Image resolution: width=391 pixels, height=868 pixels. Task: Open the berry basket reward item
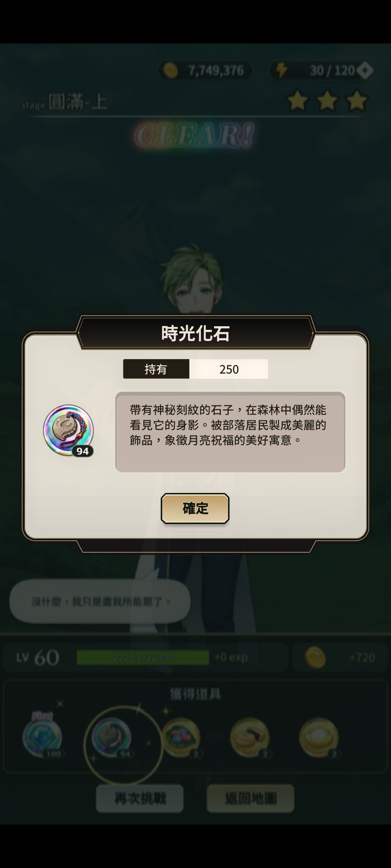[x=181, y=737]
